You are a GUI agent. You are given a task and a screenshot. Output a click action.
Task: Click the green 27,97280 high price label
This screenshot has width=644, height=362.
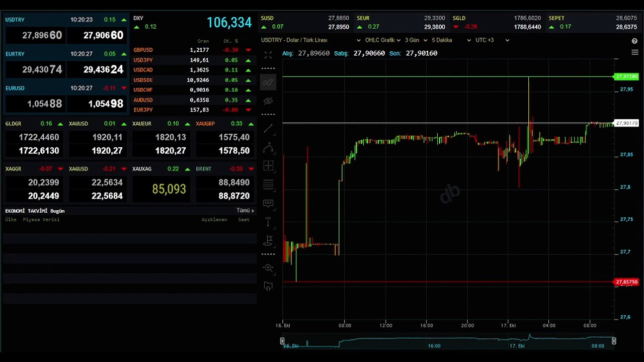pyautogui.click(x=626, y=77)
